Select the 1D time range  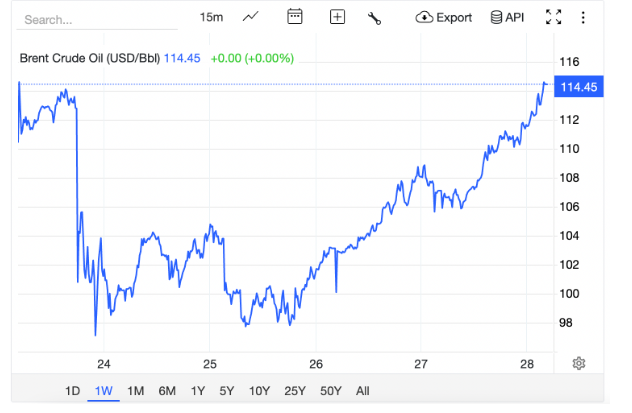[72, 391]
